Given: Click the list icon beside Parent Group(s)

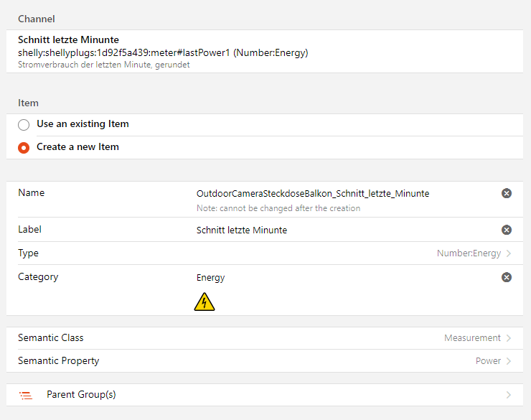Looking at the screenshot, I should [26, 395].
